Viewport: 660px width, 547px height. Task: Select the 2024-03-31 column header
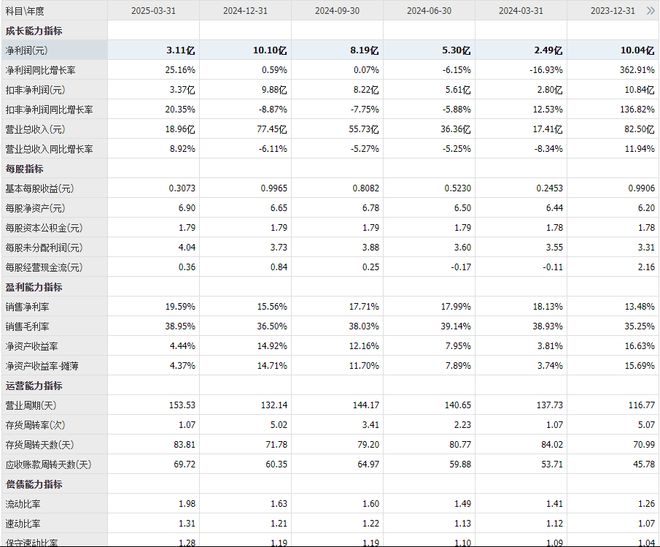[521, 11]
